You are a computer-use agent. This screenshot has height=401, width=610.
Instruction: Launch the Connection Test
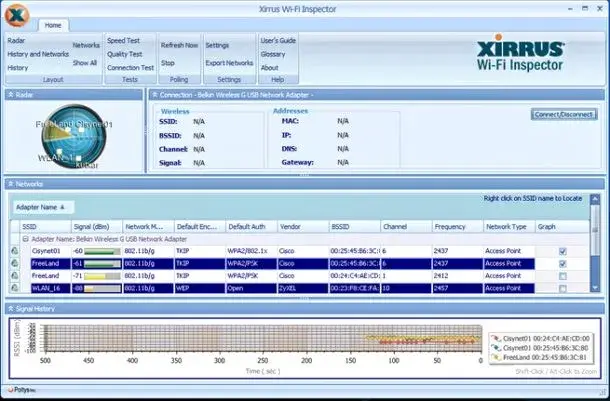pos(130,68)
